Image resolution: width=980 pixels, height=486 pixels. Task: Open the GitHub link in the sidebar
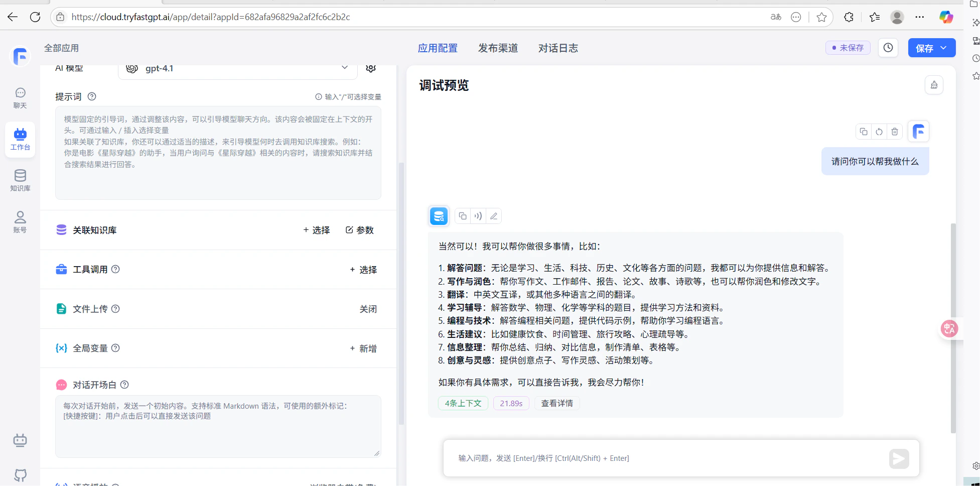tap(20, 475)
